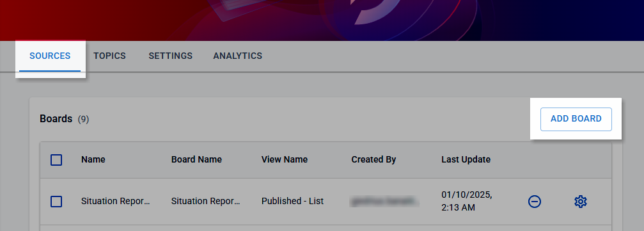
Task: Click the Name column header
Action: (93, 159)
